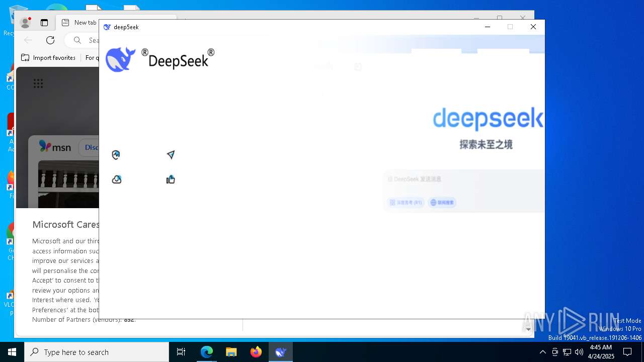Open the Windows Start menu
This screenshot has width=644, height=362.
pos(12,352)
